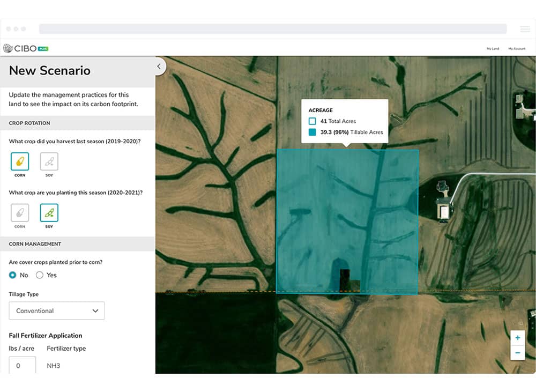Click the Total Acres legend swatch
The height and width of the screenshot is (392, 536).
(312, 121)
